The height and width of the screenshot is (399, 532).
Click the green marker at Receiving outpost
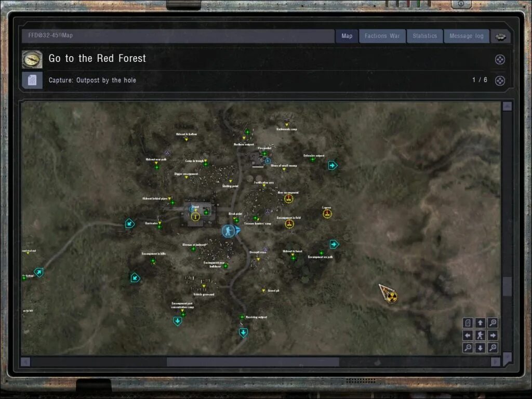[x=242, y=317]
